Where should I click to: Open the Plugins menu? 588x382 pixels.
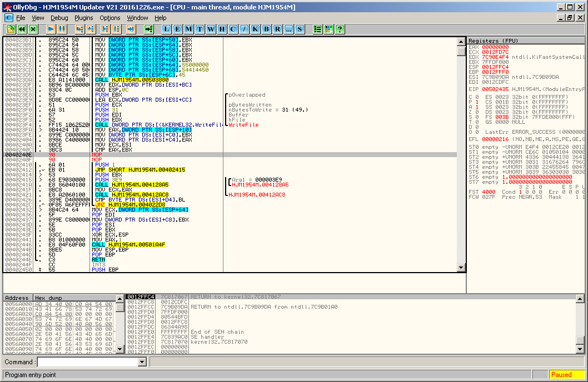coord(84,18)
